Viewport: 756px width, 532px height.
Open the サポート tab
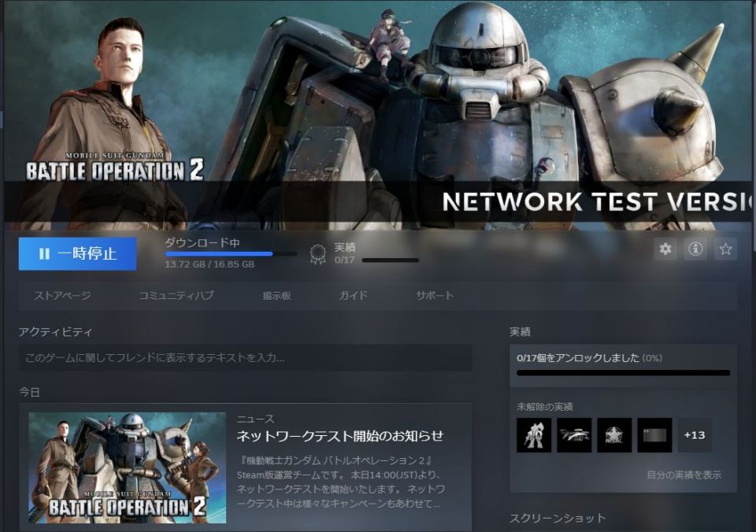click(x=435, y=296)
